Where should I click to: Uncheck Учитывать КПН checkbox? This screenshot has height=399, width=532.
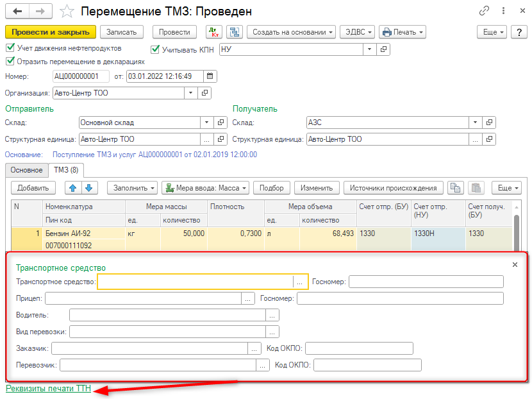tap(155, 49)
